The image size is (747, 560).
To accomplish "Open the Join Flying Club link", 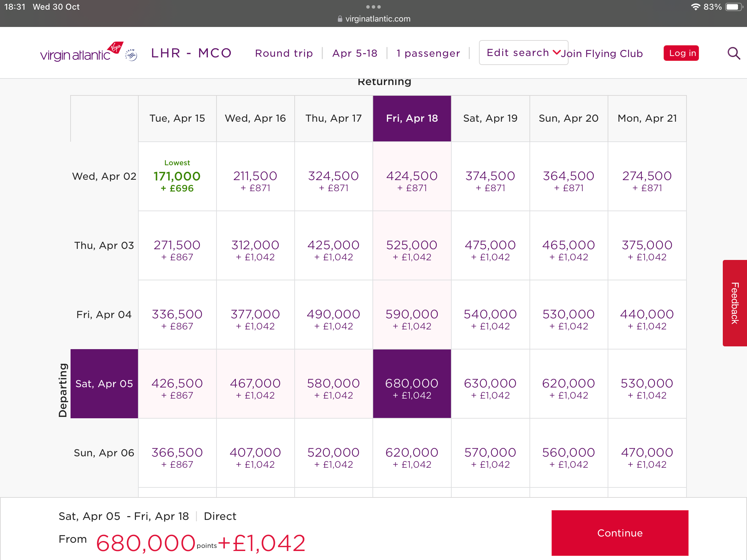I will click(602, 54).
